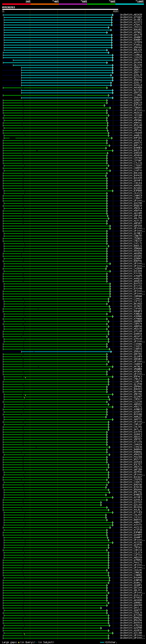
Task: Select hit label UniRef100_Q6JI06
Action: point(131,65)
